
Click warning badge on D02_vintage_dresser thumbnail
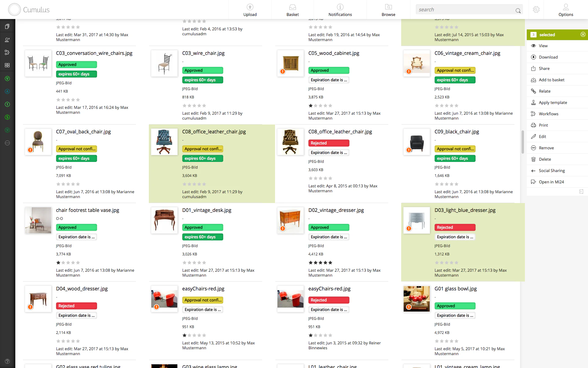(x=283, y=228)
